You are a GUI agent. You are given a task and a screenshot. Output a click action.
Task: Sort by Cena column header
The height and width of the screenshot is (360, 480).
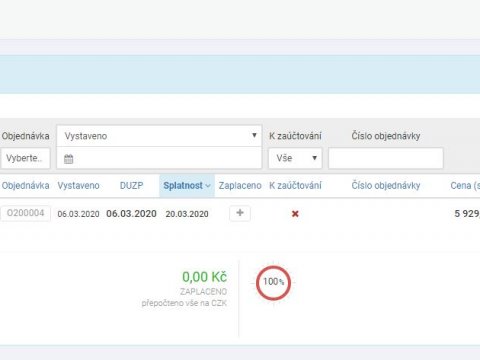[x=465, y=185]
